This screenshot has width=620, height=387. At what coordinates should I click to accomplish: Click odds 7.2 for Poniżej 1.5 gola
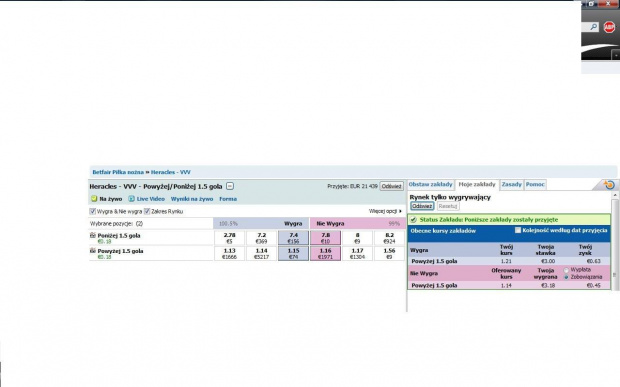pos(261,238)
